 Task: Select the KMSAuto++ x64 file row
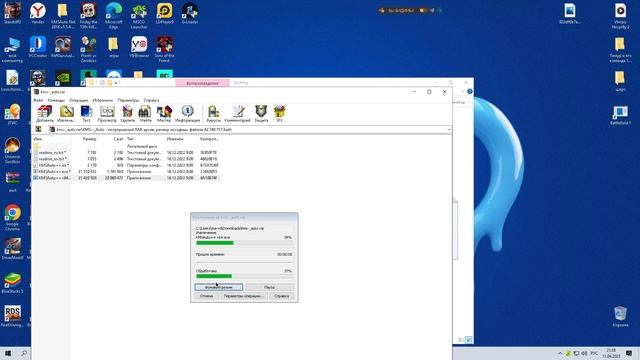127,178
